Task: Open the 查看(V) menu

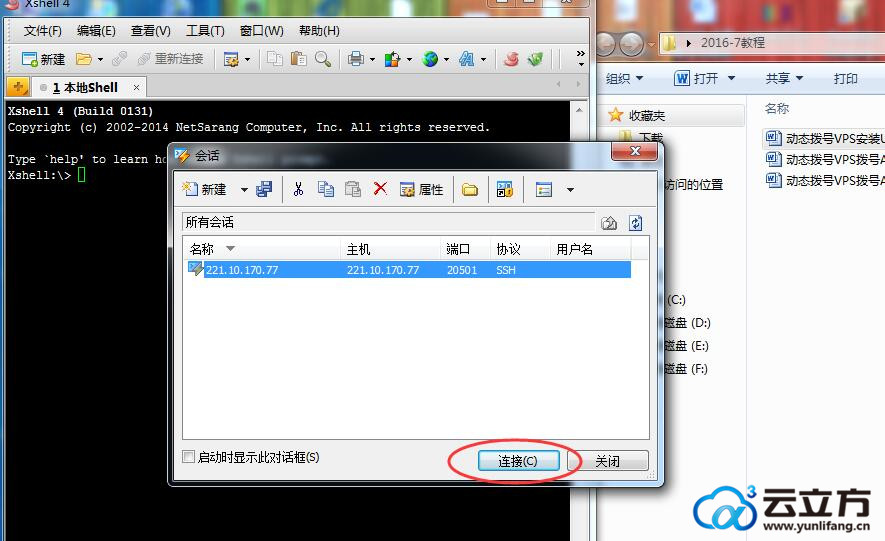Action: pyautogui.click(x=151, y=30)
